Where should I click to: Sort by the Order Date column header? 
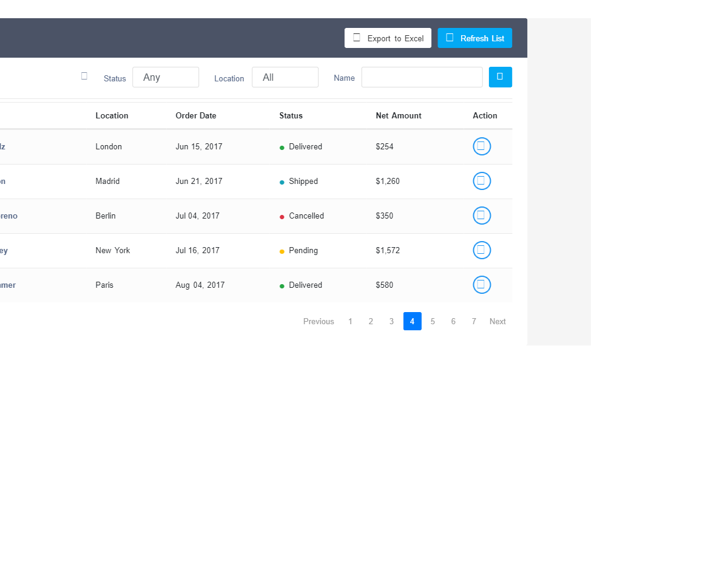tap(196, 115)
